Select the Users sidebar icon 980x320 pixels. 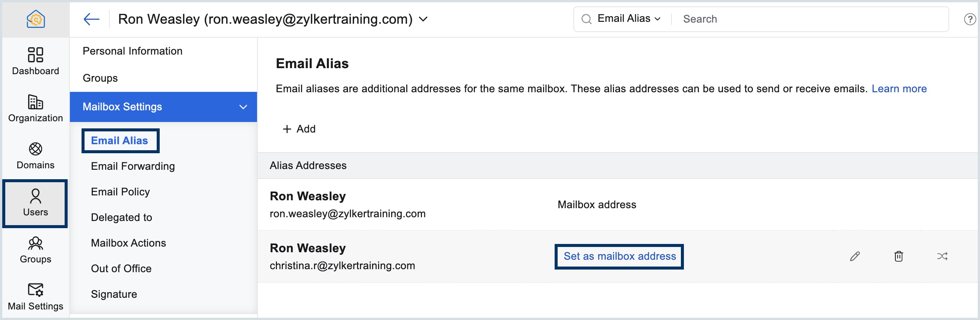35,203
